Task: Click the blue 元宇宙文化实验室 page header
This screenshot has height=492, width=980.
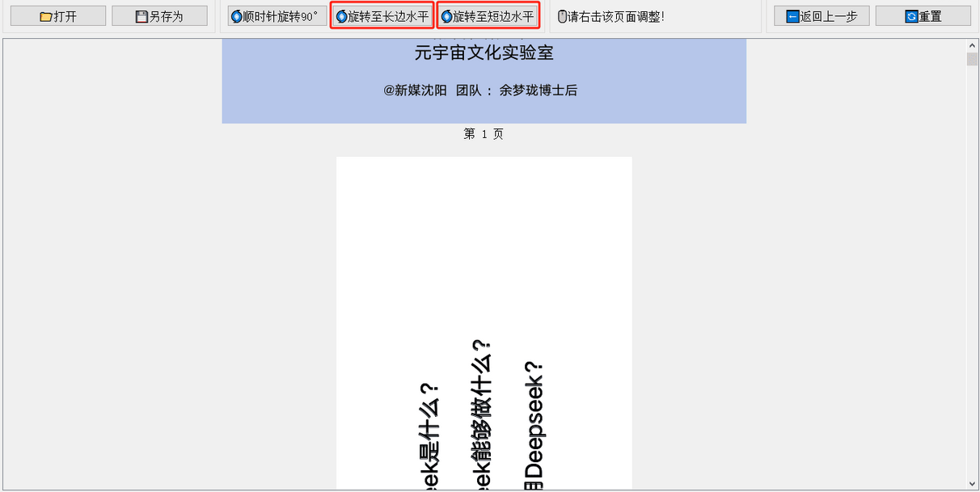Action: coord(484,81)
